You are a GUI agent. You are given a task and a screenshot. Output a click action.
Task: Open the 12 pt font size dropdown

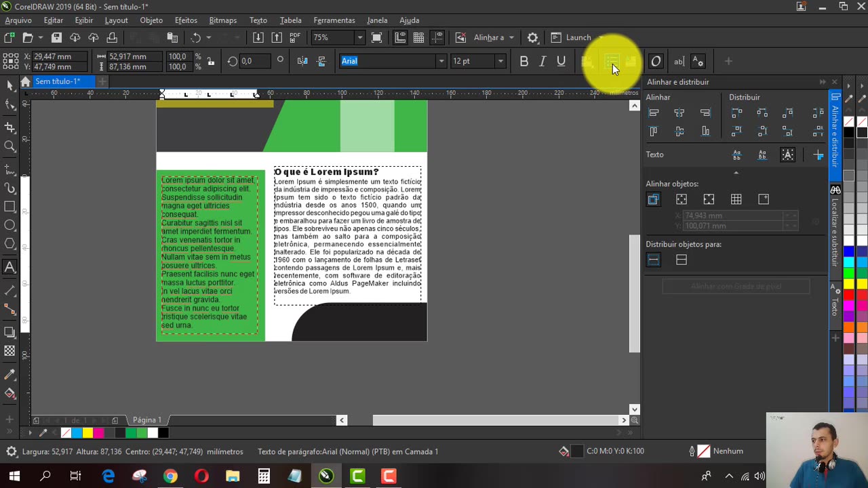tap(500, 61)
